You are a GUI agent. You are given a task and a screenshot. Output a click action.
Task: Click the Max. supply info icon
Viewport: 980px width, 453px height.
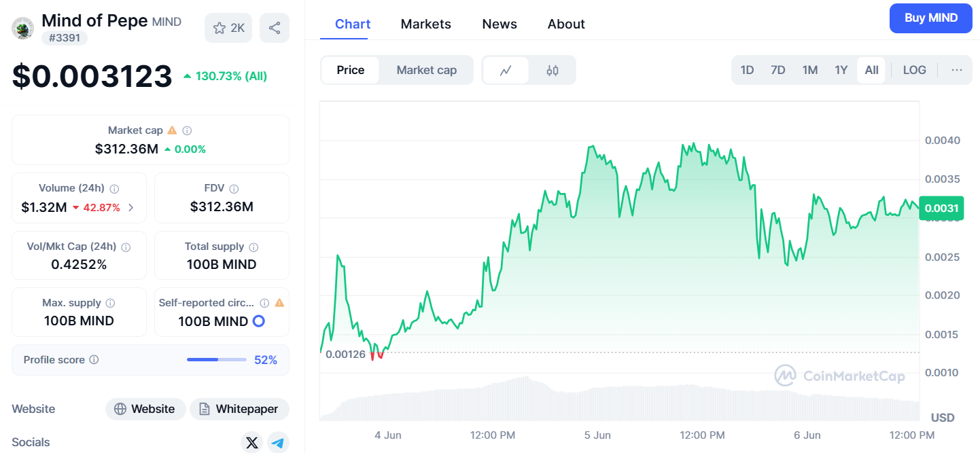pyautogui.click(x=110, y=304)
